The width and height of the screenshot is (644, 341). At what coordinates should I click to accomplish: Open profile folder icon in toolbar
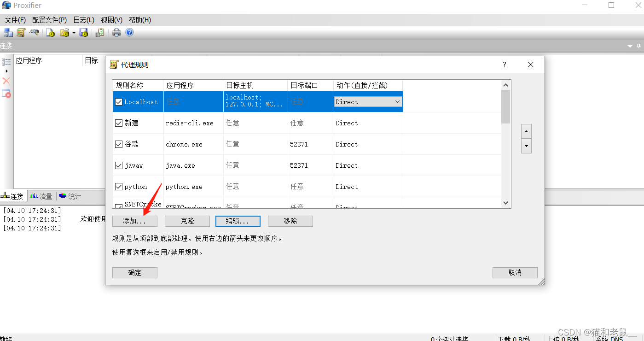click(64, 32)
